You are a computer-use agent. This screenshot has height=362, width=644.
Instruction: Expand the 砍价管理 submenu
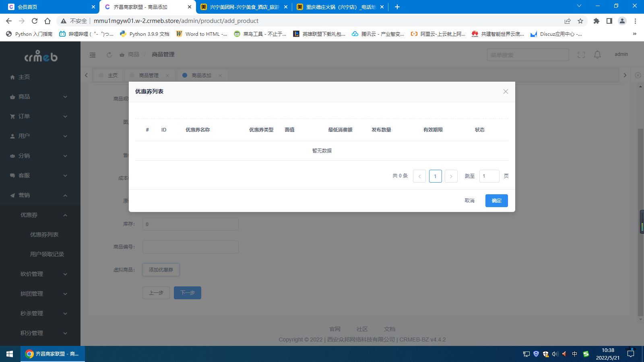click(40, 274)
